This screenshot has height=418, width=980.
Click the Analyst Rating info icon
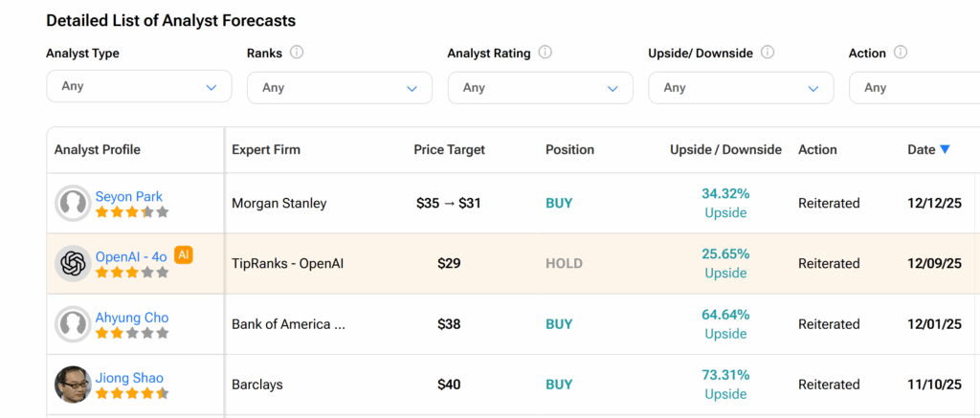tap(546, 53)
